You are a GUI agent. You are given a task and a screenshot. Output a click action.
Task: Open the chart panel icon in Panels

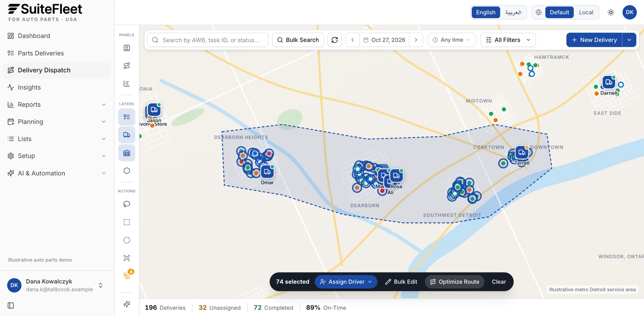coord(127,83)
